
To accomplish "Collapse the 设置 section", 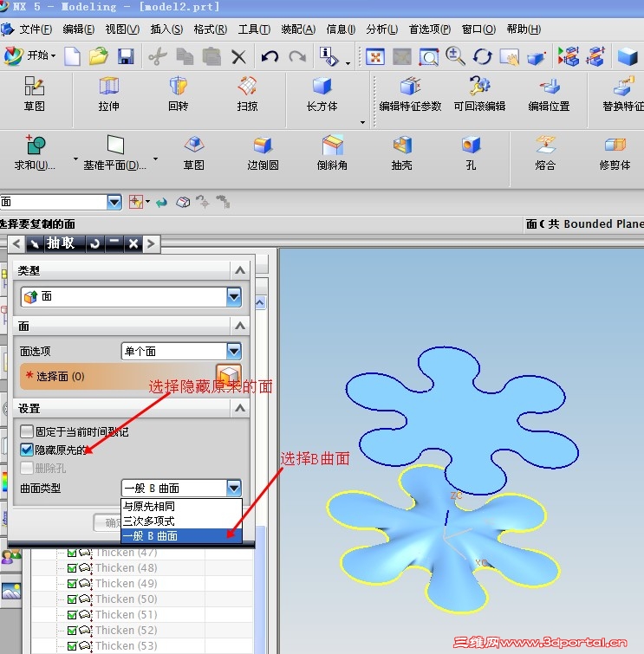I will pyautogui.click(x=240, y=408).
